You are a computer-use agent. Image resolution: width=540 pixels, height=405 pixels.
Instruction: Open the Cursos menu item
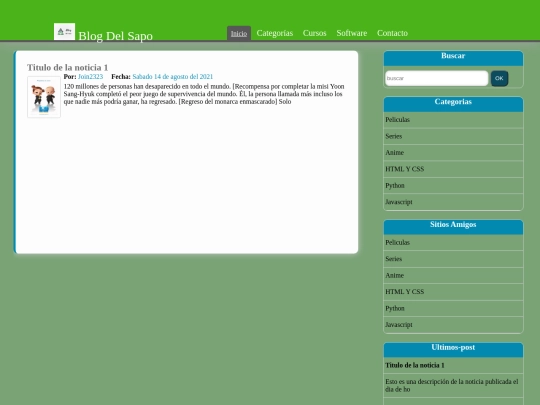tap(314, 33)
